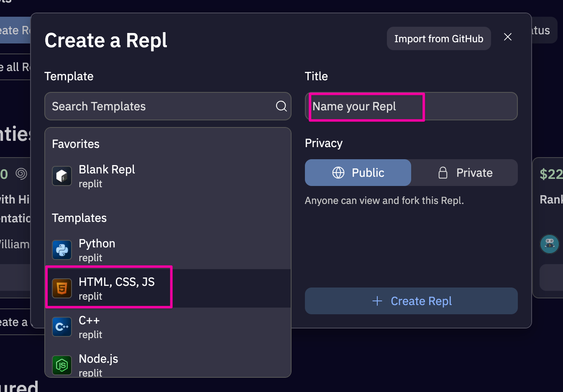Viewport: 563px width, 392px height.
Task: Click the robot avatar icon behind the dialog
Action: (550, 244)
